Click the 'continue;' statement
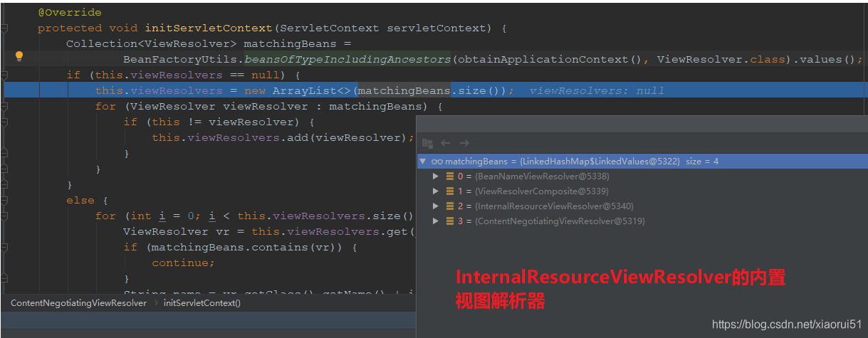This screenshot has height=338, width=868. 184,263
